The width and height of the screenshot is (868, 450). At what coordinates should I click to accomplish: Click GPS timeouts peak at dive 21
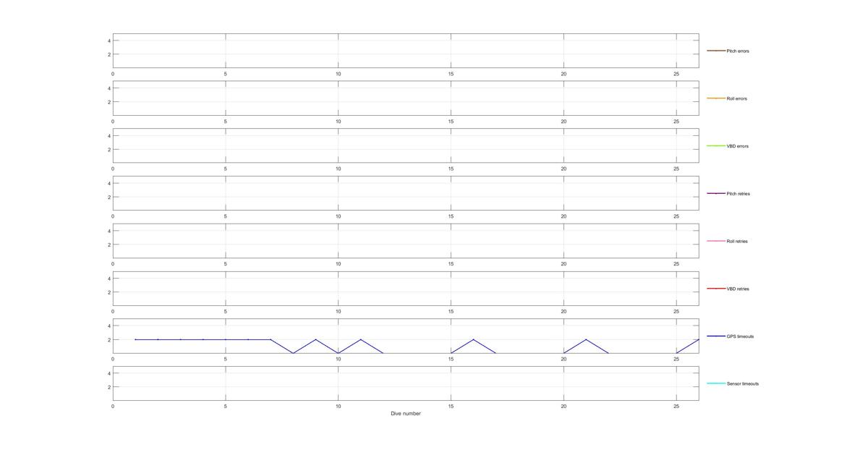(x=586, y=339)
